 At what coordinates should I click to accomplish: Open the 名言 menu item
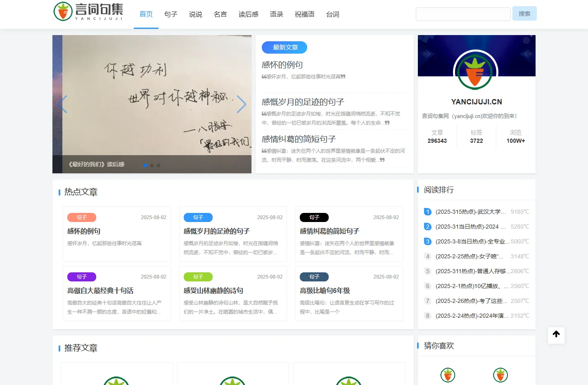click(x=220, y=14)
